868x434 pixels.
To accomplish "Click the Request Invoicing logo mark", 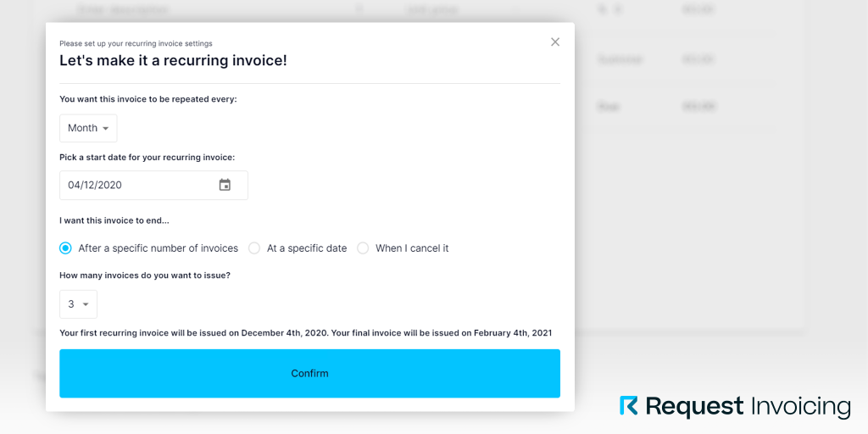I will [x=628, y=406].
